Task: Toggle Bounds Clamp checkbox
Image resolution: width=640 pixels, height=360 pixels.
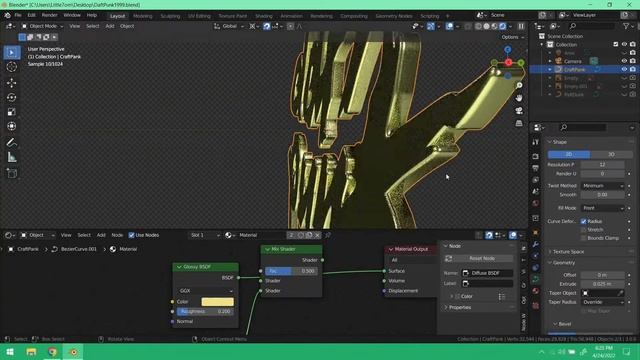Action: tap(584, 238)
